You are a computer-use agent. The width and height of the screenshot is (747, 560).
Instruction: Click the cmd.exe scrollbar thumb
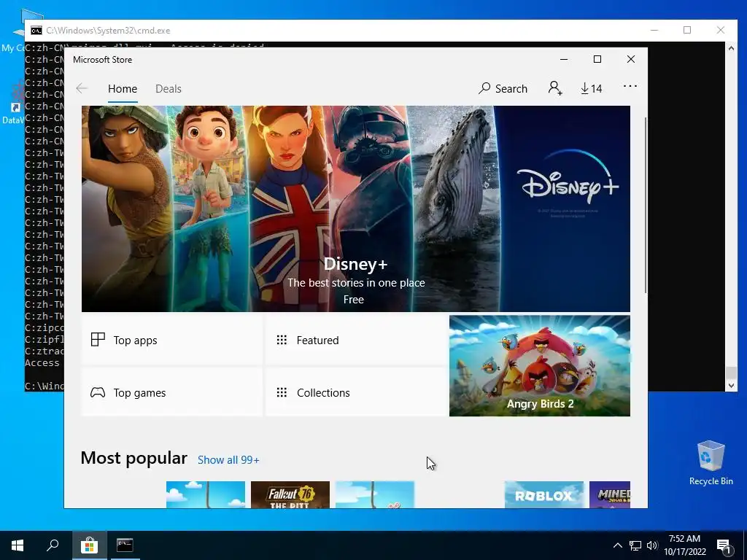(731, 373)
